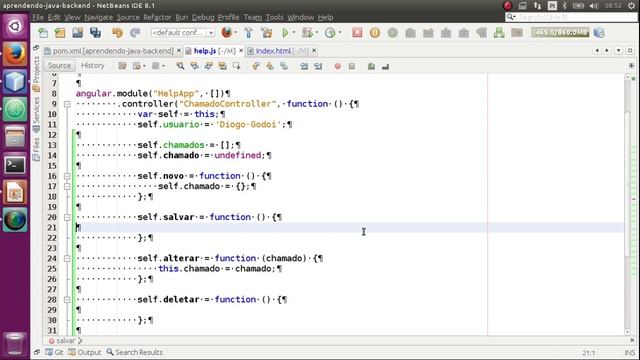Click the Find Next Occurrence editor icon
The width and height of the screenshot is (640, 360).
pyautogui.click(x=209, y=66)
